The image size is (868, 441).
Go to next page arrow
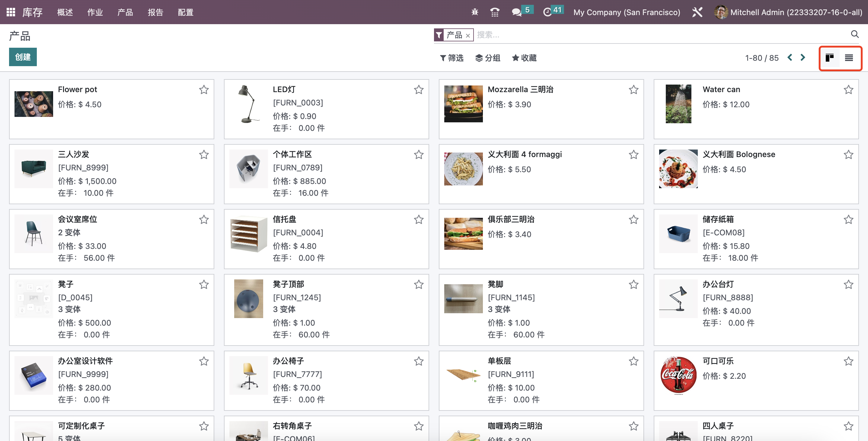(803, 58)
